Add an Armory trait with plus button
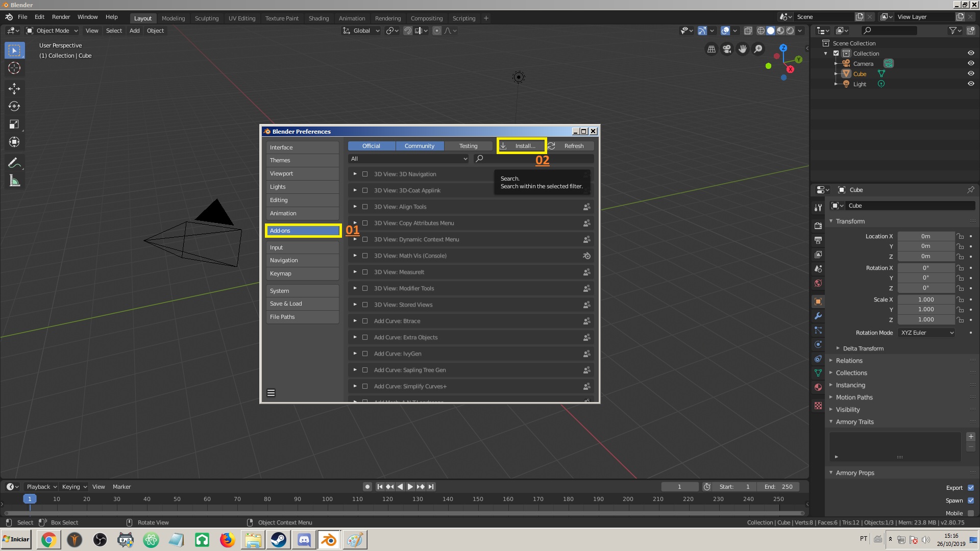Image resolution: width=980 pixels, height=551 pixels. [x=971, y=437]
